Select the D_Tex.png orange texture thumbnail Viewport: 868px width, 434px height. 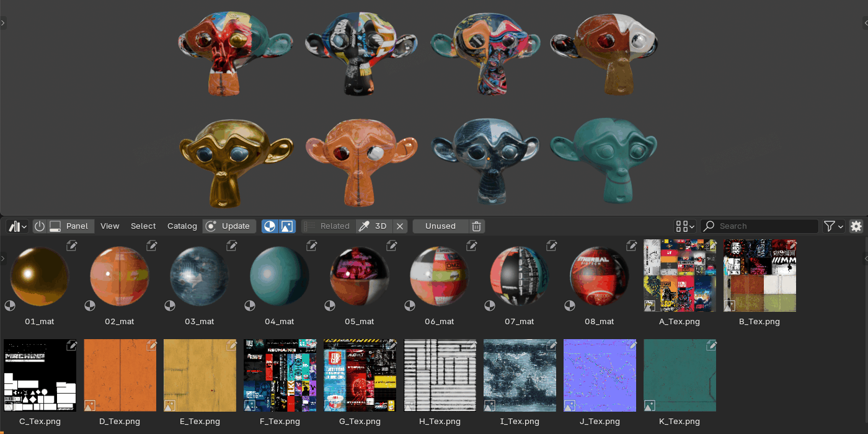coord(120,375)
